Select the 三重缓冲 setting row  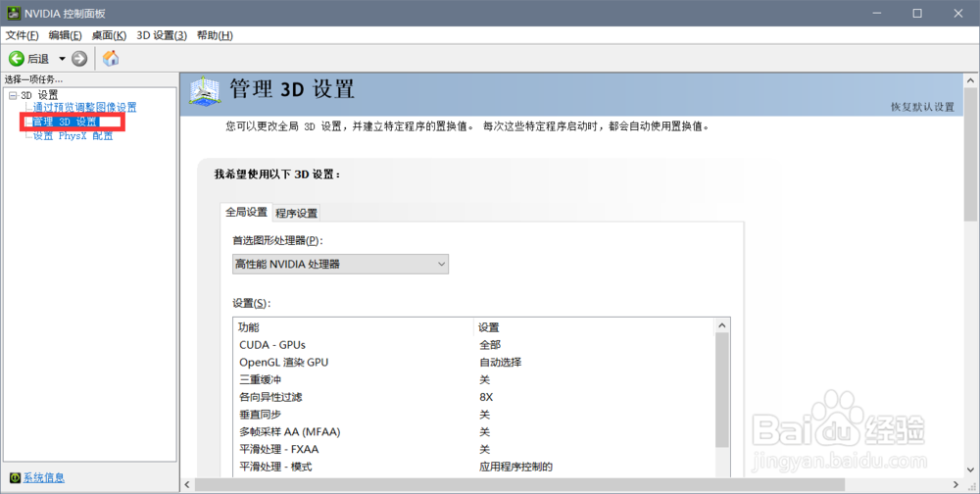tap(474, 379)
